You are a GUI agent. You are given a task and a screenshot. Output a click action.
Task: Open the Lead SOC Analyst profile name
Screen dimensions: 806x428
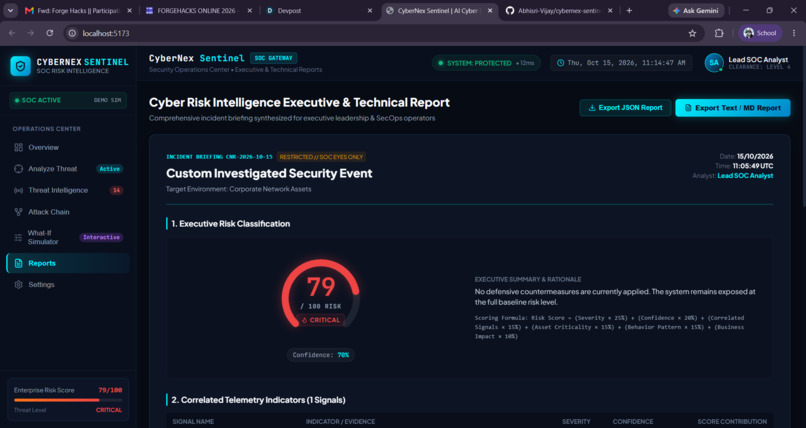[758, 60]
